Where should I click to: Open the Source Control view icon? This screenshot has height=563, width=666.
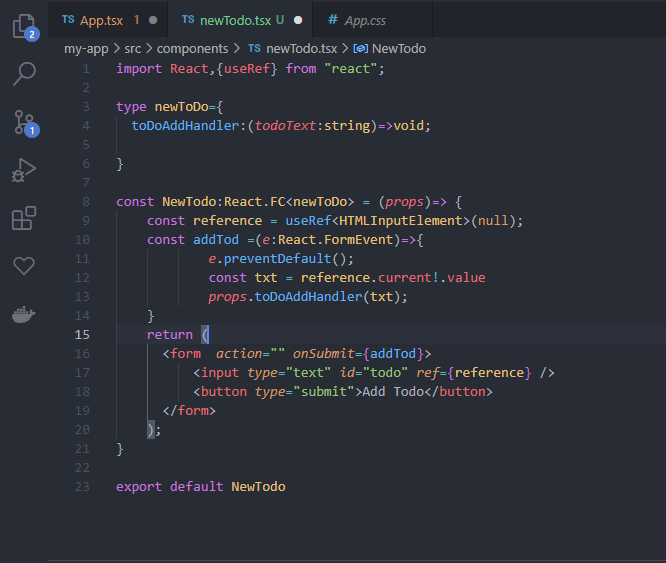[24, 122]
